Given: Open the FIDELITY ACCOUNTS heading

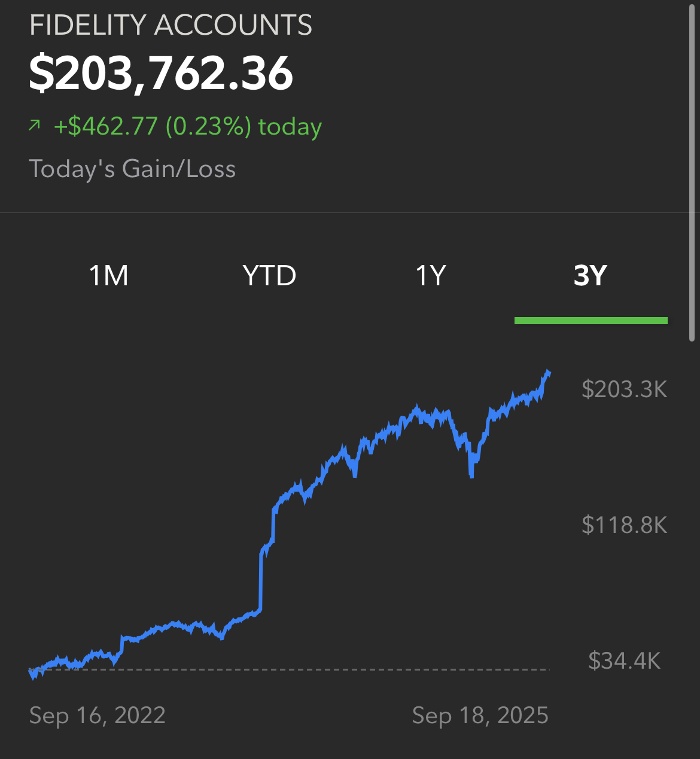Looking at the screenshot, I should 171,26.
